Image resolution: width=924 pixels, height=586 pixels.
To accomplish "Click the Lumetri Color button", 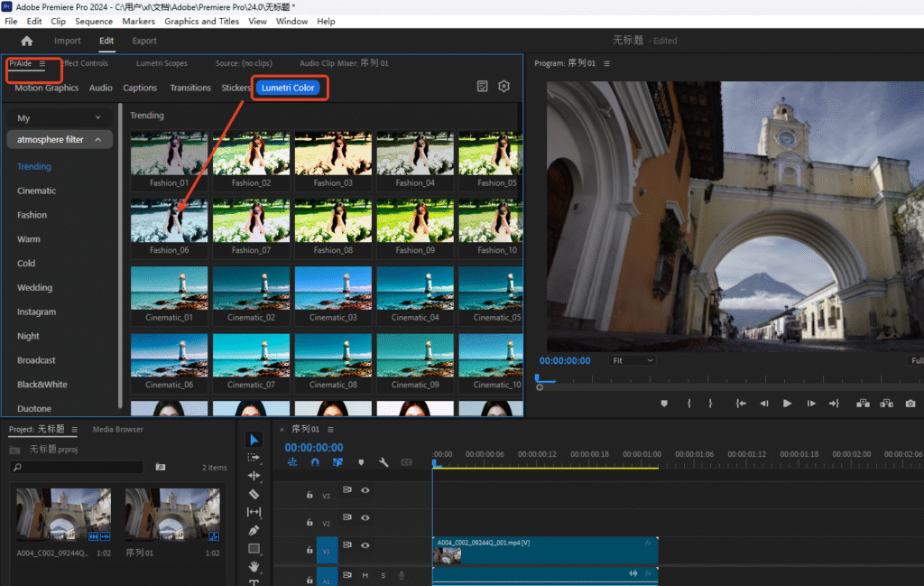I will pyautogui.click(x=289, y=88).
